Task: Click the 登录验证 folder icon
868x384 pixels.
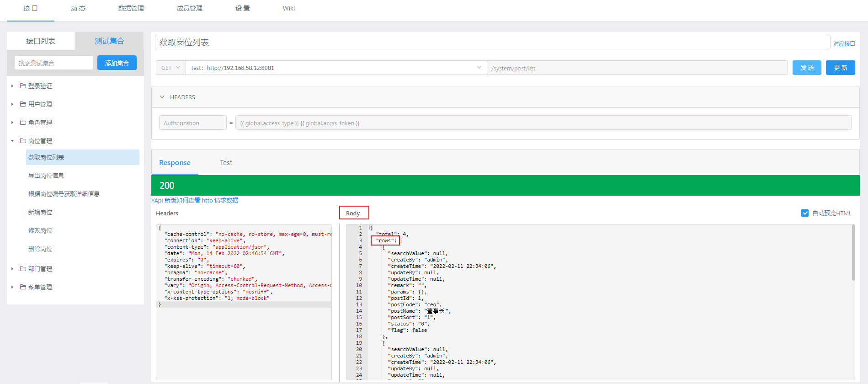Action: click(x=23, y=86)
